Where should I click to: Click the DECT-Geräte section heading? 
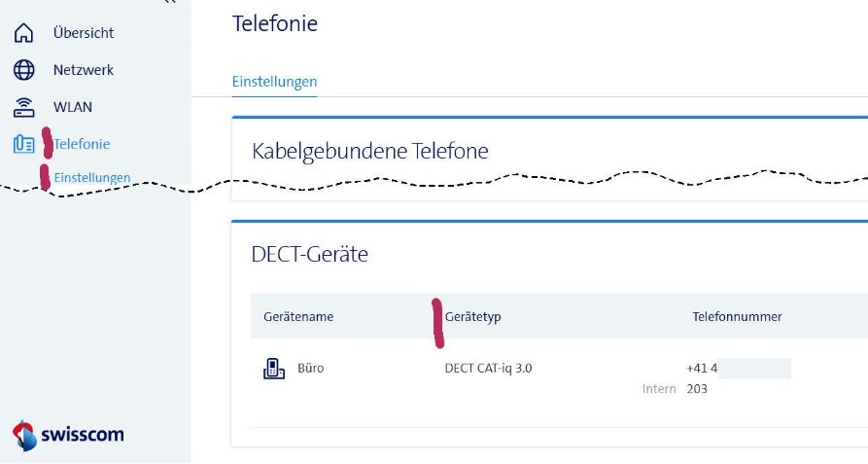pyautogui.click(x=309, y=255)
